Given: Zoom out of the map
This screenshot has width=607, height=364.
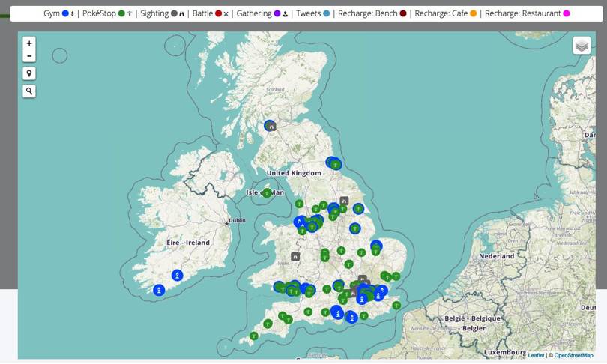Looking at the screenshot, I should pos(29,56).
